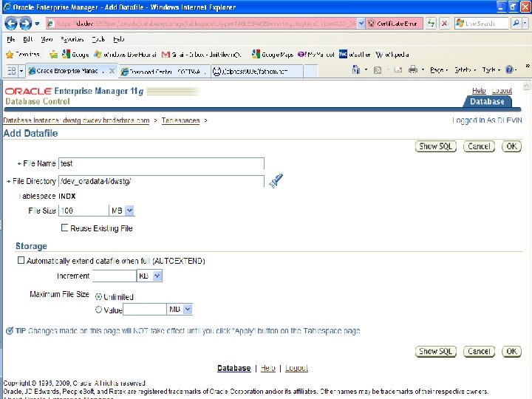
Task: Click the top Show SQL button
Action: click(x=436, y=146)
